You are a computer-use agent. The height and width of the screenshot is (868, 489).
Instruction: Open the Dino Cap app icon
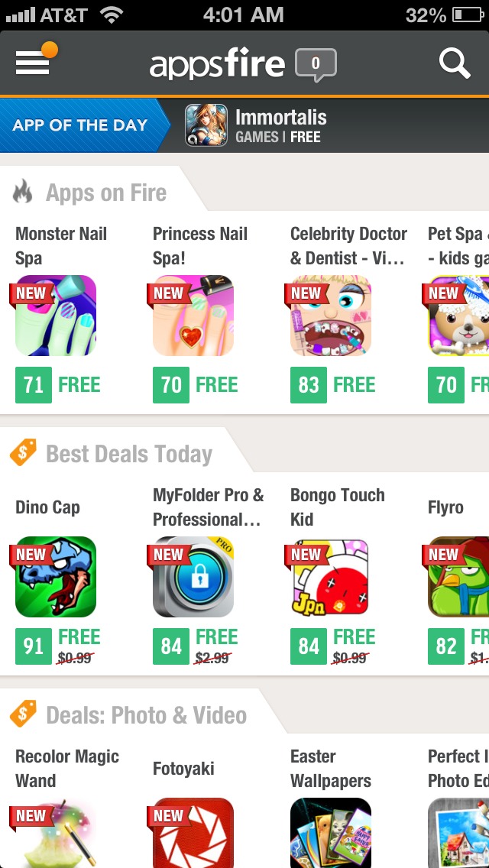[x=55, y=577]
